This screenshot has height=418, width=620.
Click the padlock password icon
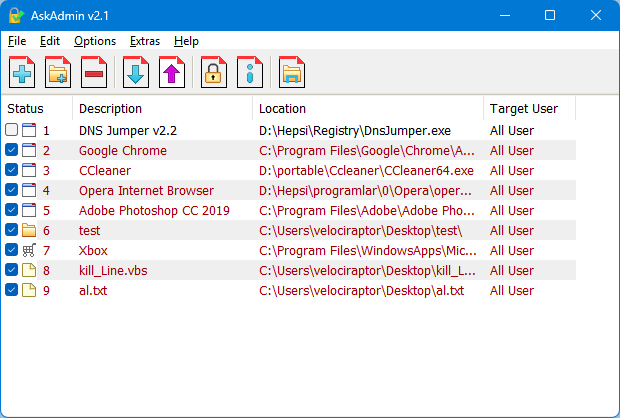coord(214,72)
